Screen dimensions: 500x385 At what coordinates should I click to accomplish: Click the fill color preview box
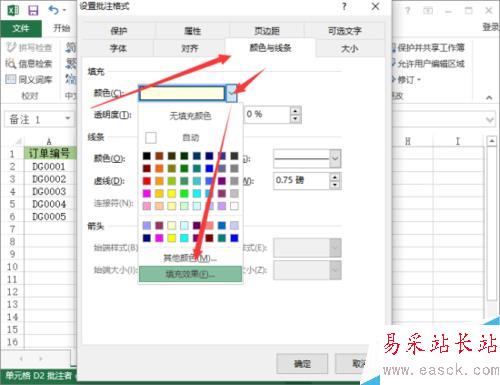[x=182, y=93]
